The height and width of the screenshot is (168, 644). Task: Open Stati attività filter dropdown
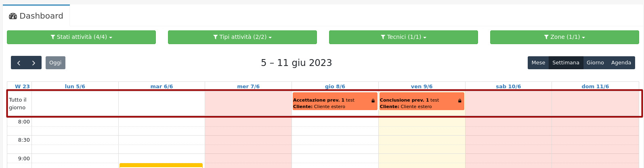point(81,37)
